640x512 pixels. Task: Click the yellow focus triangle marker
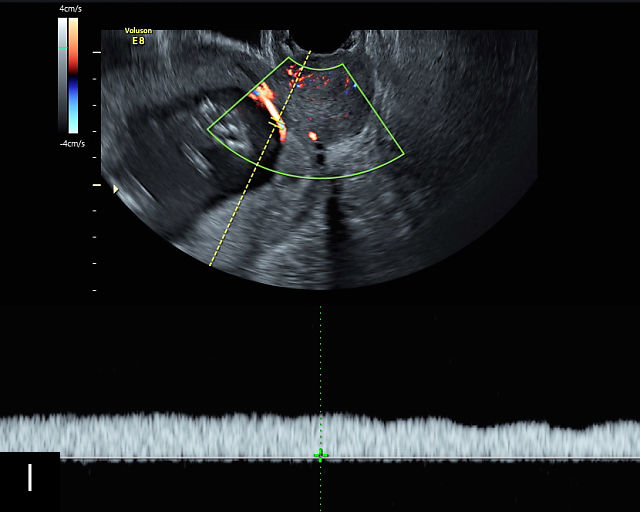(116, 189)
